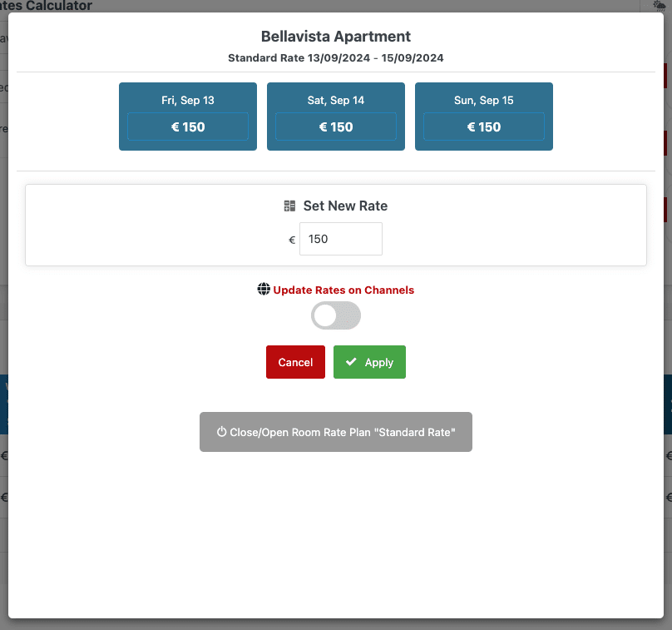This screenshot has width=672, height=630.
Task: Click the Set New Rate heading text
Action: tap(345, 206)
